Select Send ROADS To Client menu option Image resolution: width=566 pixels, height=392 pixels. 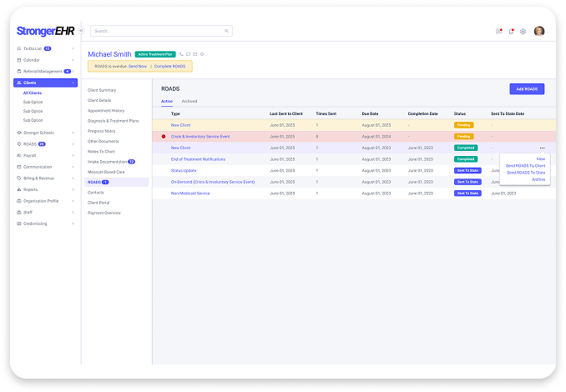point(525,165)
